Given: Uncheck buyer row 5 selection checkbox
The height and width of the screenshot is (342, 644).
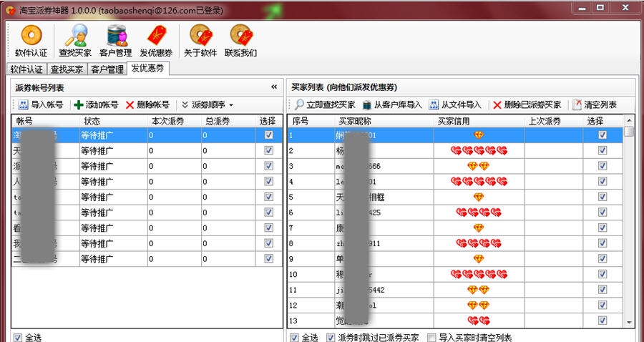Looking at the screenshot, I should click(602, 197).
